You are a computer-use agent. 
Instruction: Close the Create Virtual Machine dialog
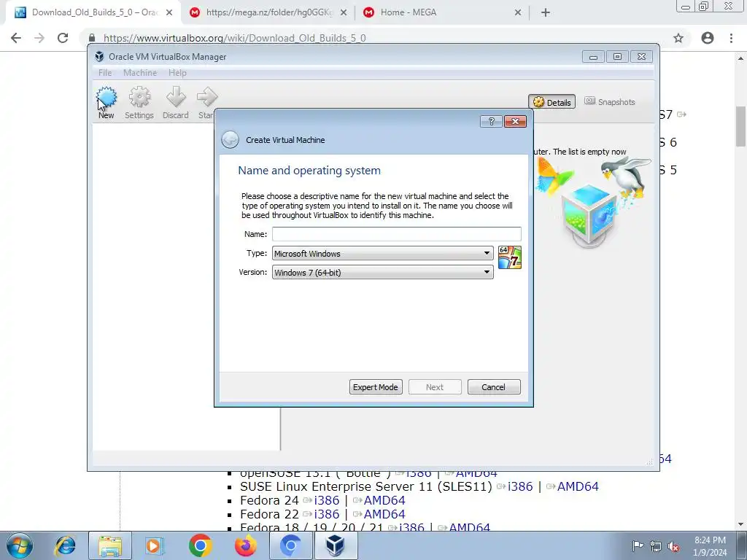515,122
